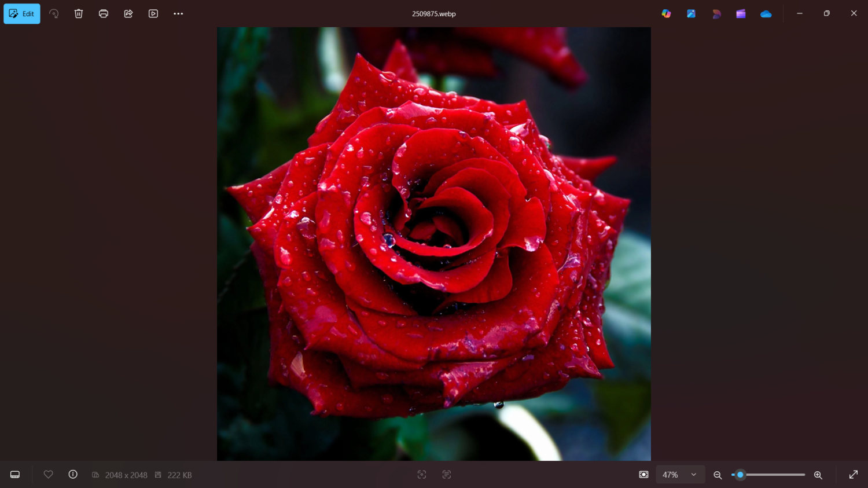The image size is (868, 488).
Task: Start the slideshow
Action: 153,14
